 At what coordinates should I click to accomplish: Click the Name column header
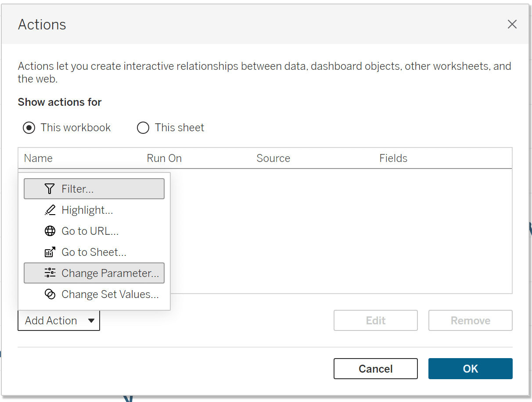(x=38, y=158)
